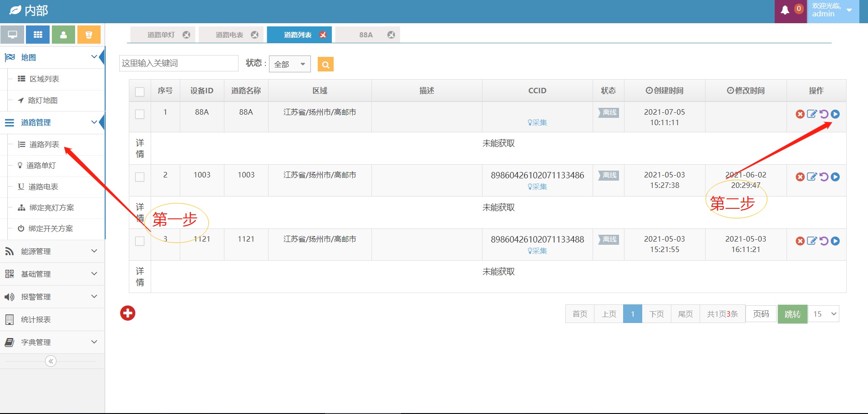This screenshot has height=414, width=868.
Task: Click 采集 link in row 1003
Action: point(538,187)
